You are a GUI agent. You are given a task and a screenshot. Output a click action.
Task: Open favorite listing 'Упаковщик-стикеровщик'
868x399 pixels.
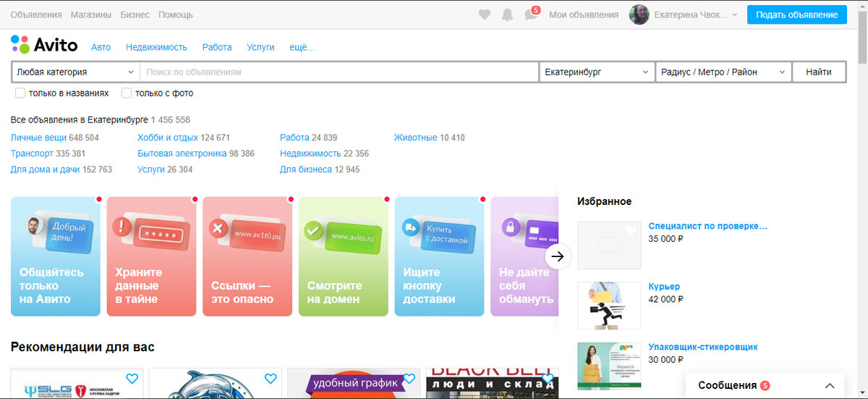[703, 347]
